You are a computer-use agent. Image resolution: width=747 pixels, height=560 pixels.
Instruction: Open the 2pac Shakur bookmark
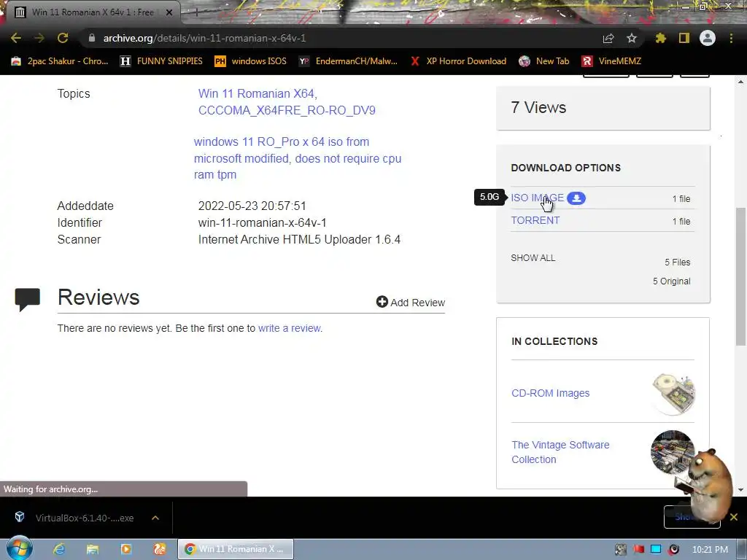tap(60, 61)
